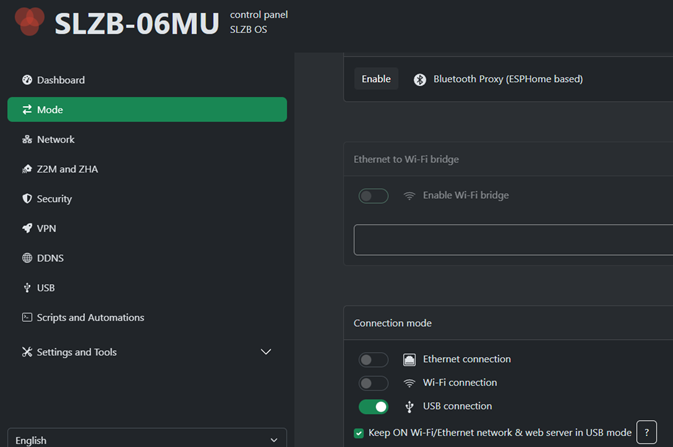Image resolution: width=673 pixels, height=447 pixels.
Task: Disable the USB connection toggle
Action: pyautogui.click(x=373, y=407)
